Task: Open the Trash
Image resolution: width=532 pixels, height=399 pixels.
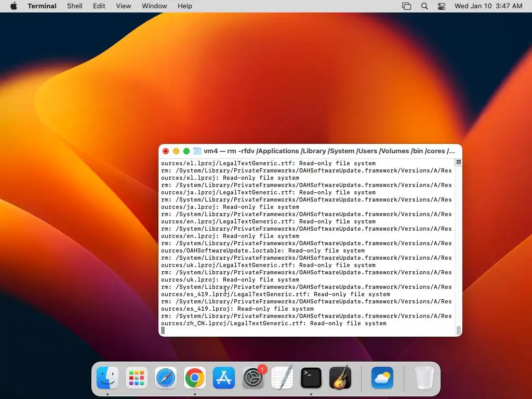Action: (x=424, y=378)
